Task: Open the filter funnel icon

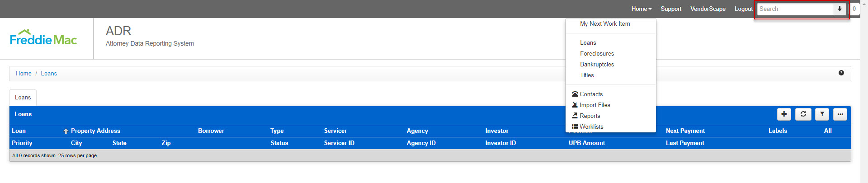Action: [822, 114]
